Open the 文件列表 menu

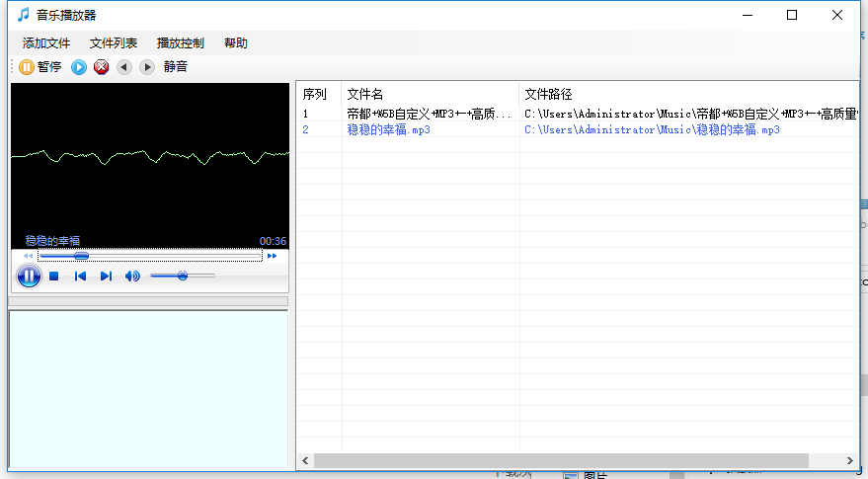[114, 43]
